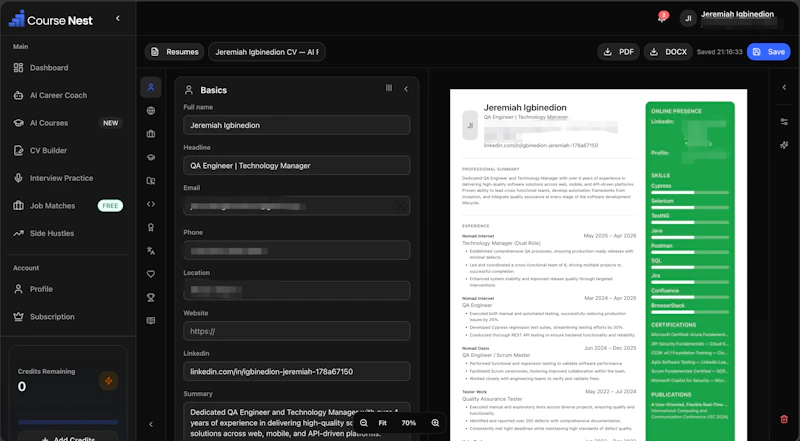
Task: Collapse the section icon strip at bottom
Action: 151,424
